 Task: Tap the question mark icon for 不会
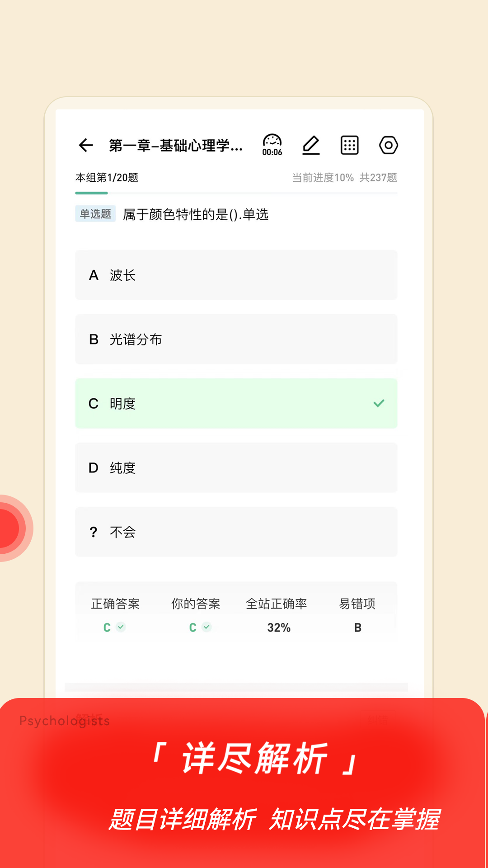[94, 532]
